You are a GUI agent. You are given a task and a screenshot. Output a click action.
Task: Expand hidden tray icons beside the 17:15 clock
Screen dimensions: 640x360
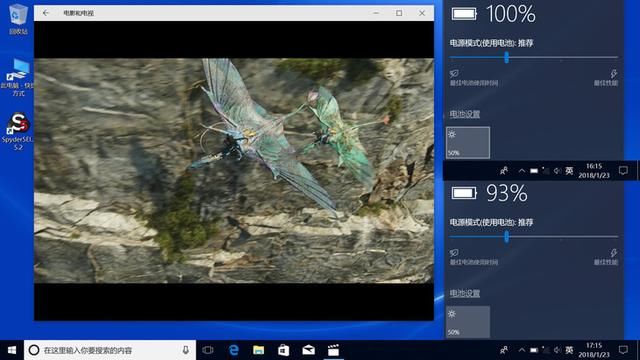522,350
